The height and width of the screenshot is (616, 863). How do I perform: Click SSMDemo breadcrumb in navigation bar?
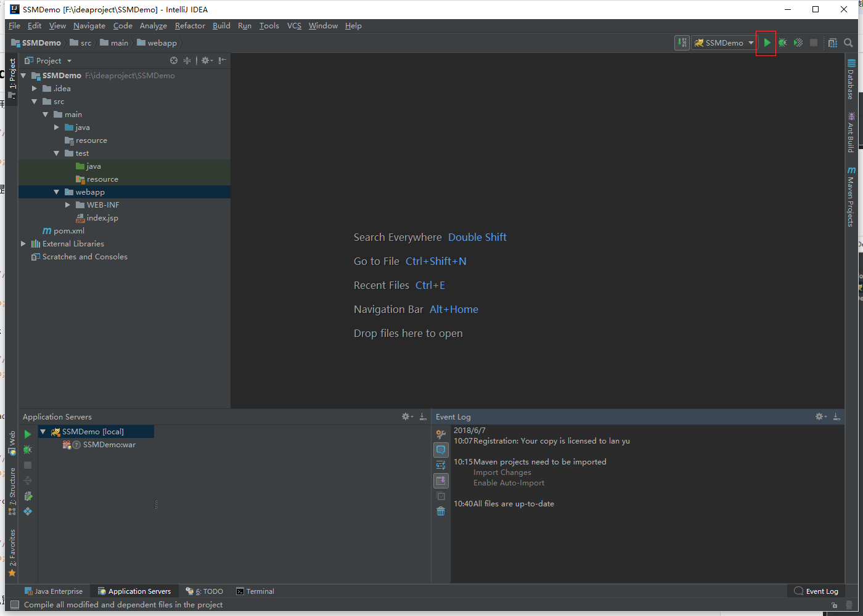(36, 43)
